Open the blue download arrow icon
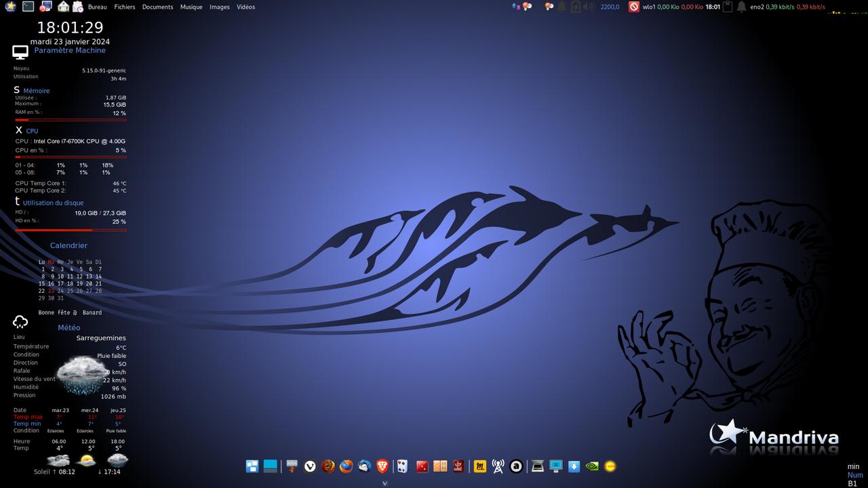The image size is (868, 488). coord(574,466)
